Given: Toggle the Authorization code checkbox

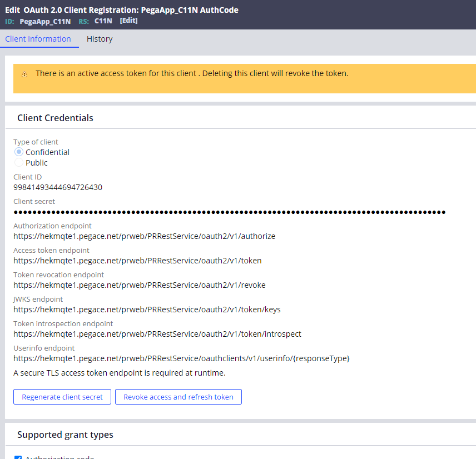Looking at the screenshot, I should pos(18,457).
